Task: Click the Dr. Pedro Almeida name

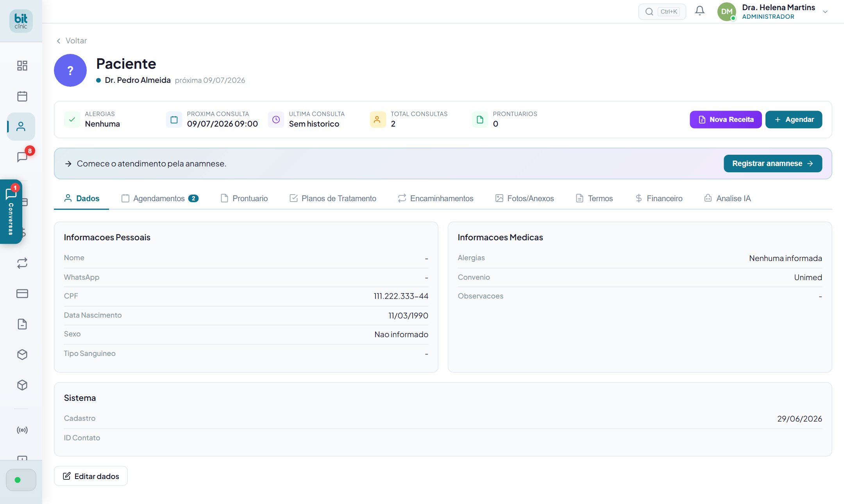Action: point(138,80)
